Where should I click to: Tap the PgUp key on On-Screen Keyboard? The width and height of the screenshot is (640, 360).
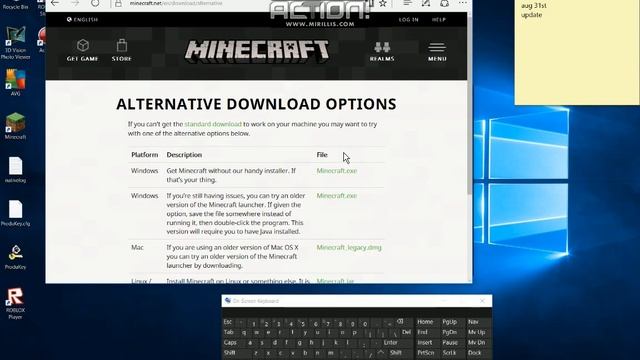coord(449,322)
